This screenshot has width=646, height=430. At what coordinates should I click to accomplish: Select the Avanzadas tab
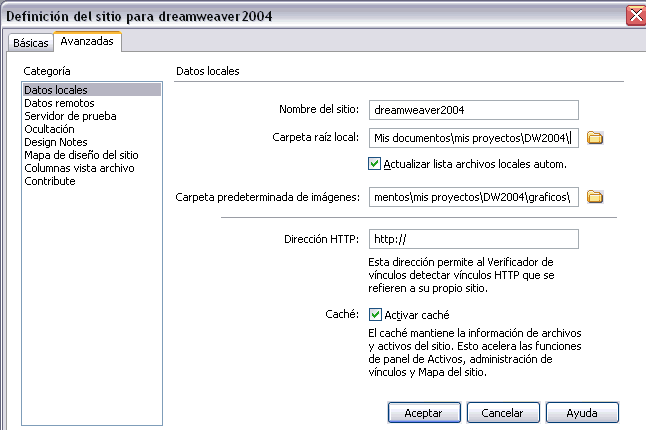[x=87, y=41]
